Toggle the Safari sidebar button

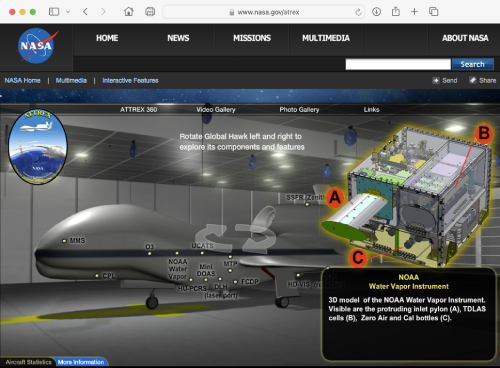point(54,12)
